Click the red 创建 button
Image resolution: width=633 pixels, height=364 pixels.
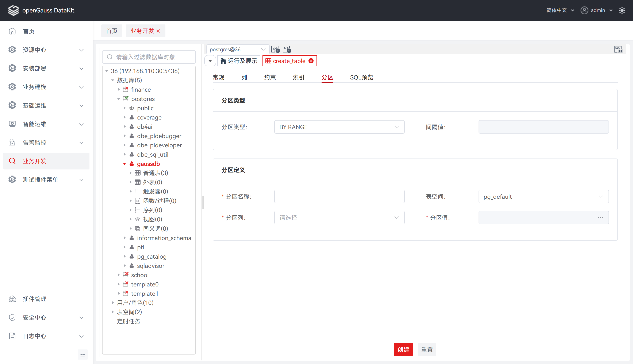(x=403, y=349)
